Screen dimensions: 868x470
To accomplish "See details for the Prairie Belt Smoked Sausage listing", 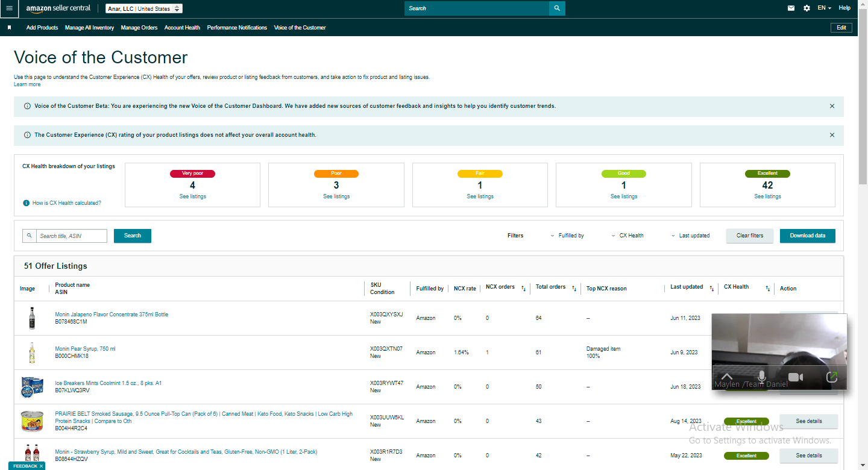I will click(x=809, y=421).
